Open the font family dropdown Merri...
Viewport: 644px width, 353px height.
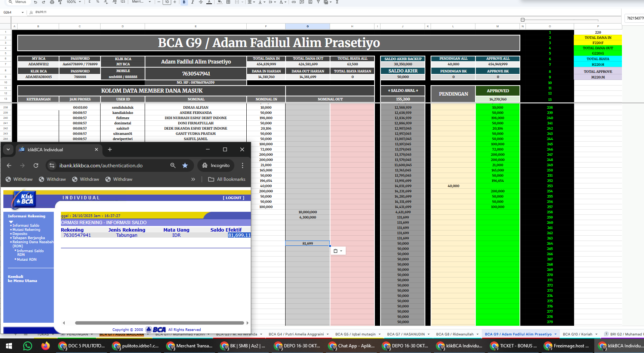coord(141,2)
